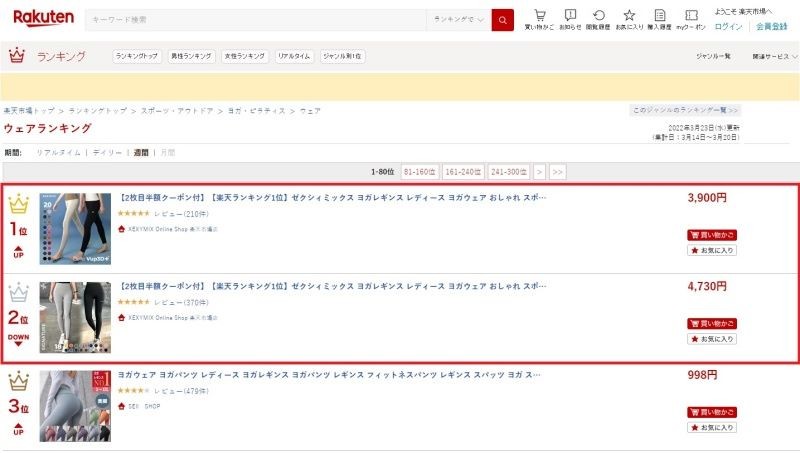Open purchase history icon (購入履歴)
The height and width of the screenshot is (453, 800).
tap(659, 19)
